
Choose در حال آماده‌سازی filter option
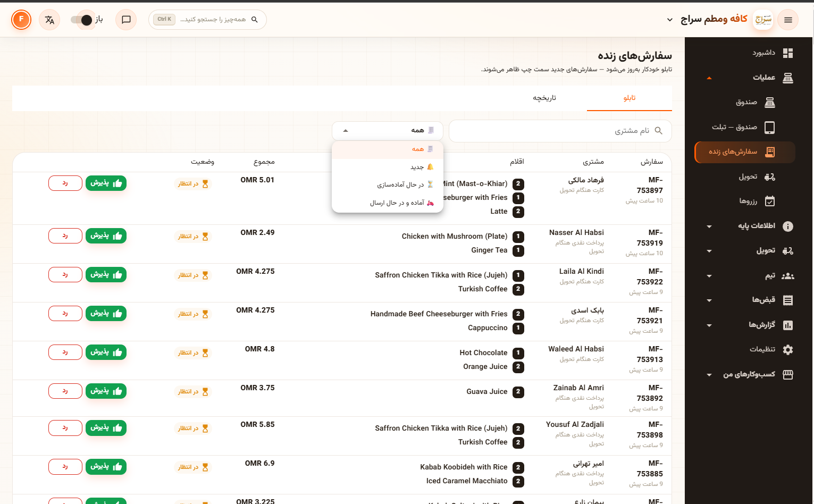[x=388, y=185]
